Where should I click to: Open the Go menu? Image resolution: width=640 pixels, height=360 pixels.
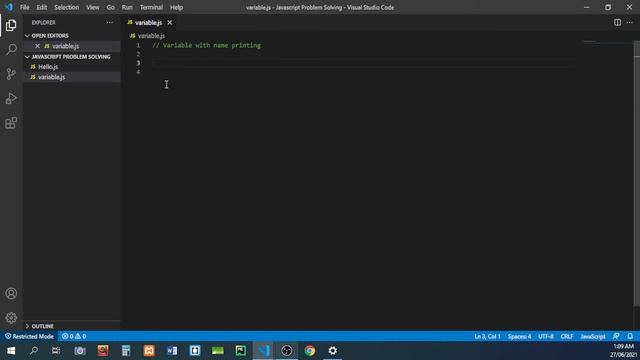click(x=111, y=7)
